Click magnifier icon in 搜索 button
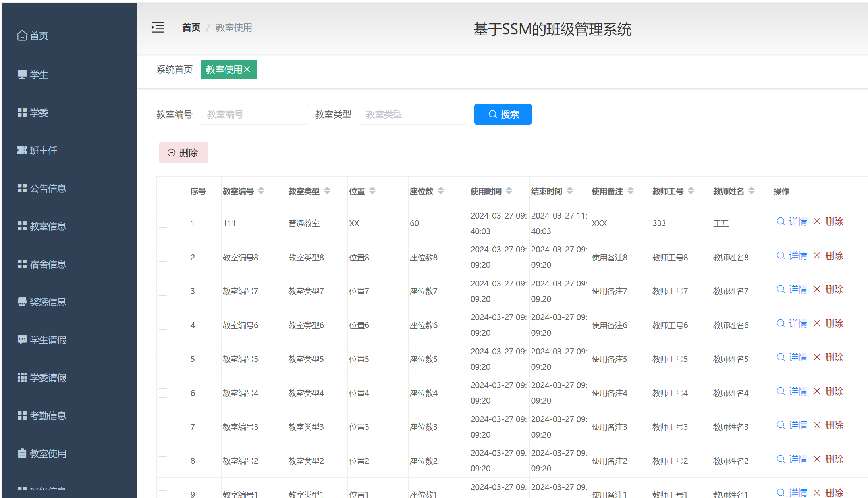 (x=493, y=114)
